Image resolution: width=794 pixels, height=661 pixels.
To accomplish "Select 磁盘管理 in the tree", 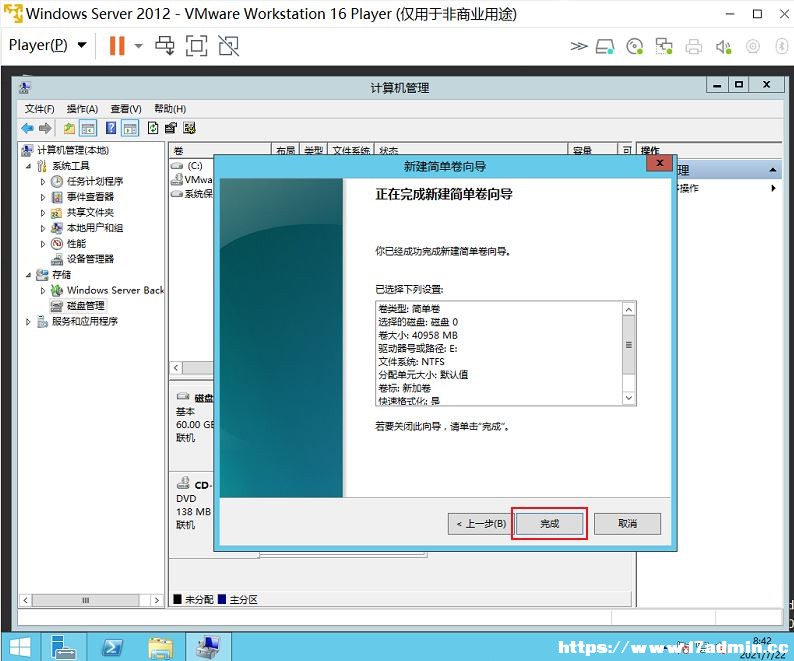I will (x=86, y=306).
